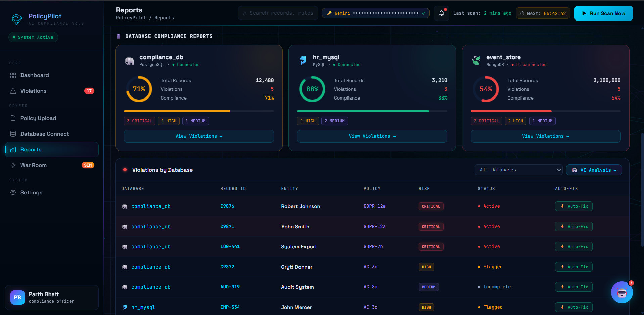Click the System Active status badge

33,37
